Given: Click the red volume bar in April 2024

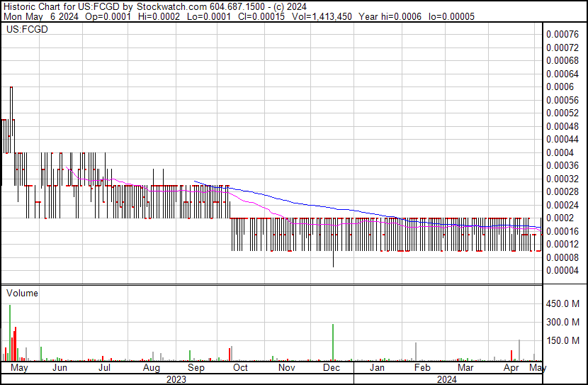Looking at the screenshot, I should (511, 355).
